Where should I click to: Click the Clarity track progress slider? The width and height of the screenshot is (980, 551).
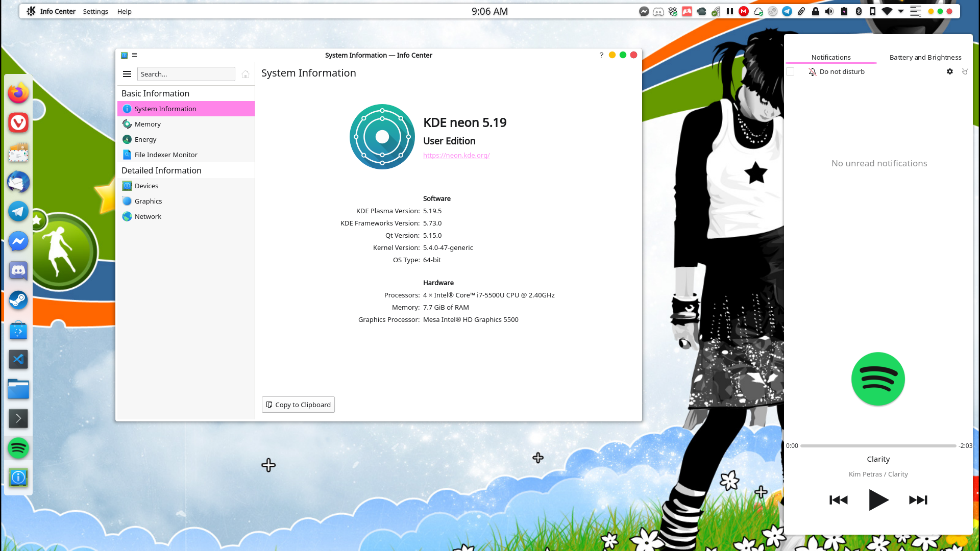point(878,446)
